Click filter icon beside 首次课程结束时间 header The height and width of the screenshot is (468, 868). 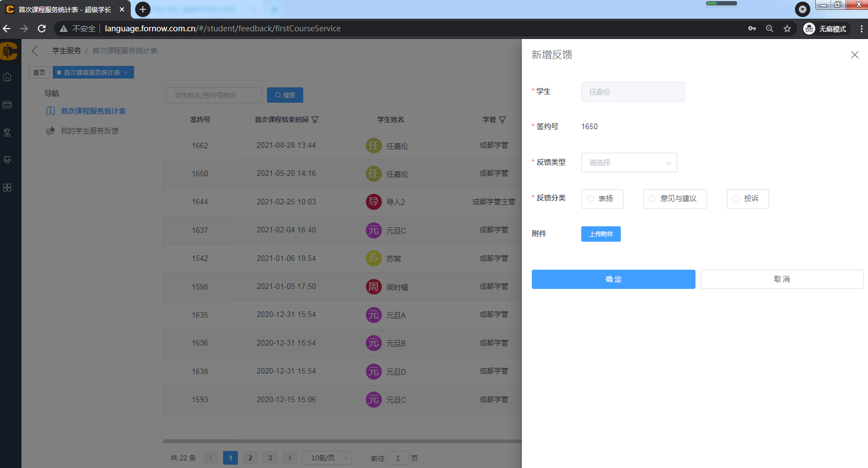315,120
